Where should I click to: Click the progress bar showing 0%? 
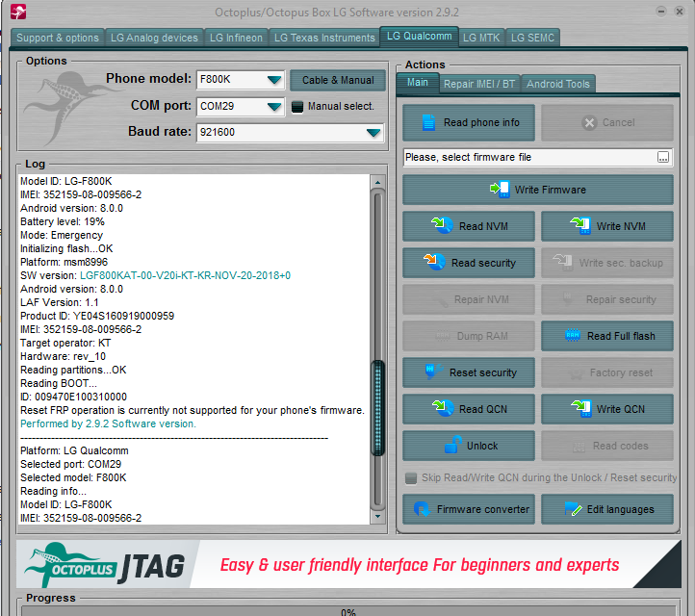tap(347, 610)
